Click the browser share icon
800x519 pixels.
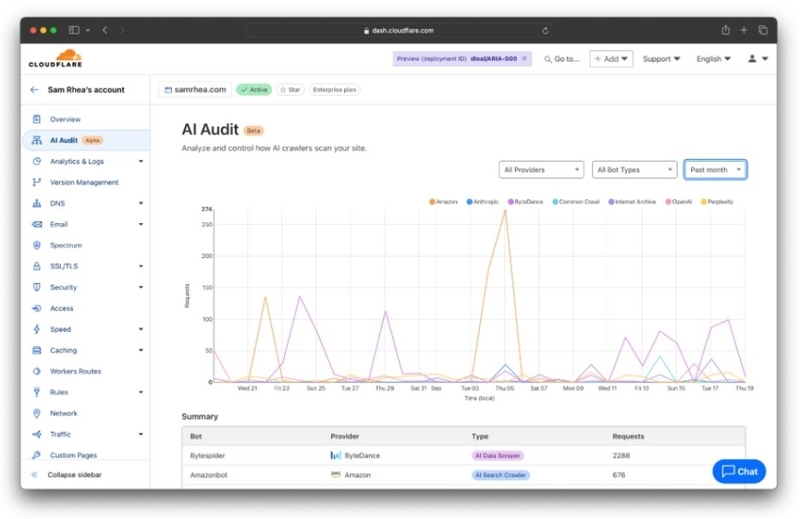(x=726, y=30)
